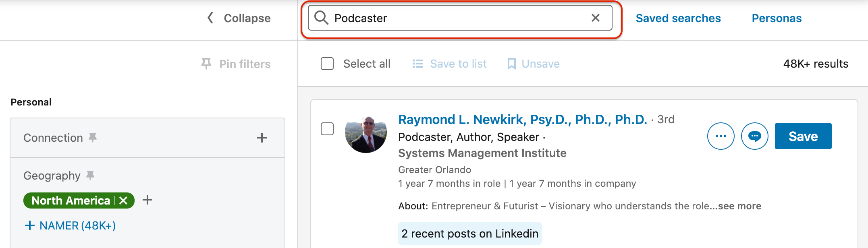Collapse the filters sidebar
Viewport: 868px width, 248px height.
coord(239,18)
